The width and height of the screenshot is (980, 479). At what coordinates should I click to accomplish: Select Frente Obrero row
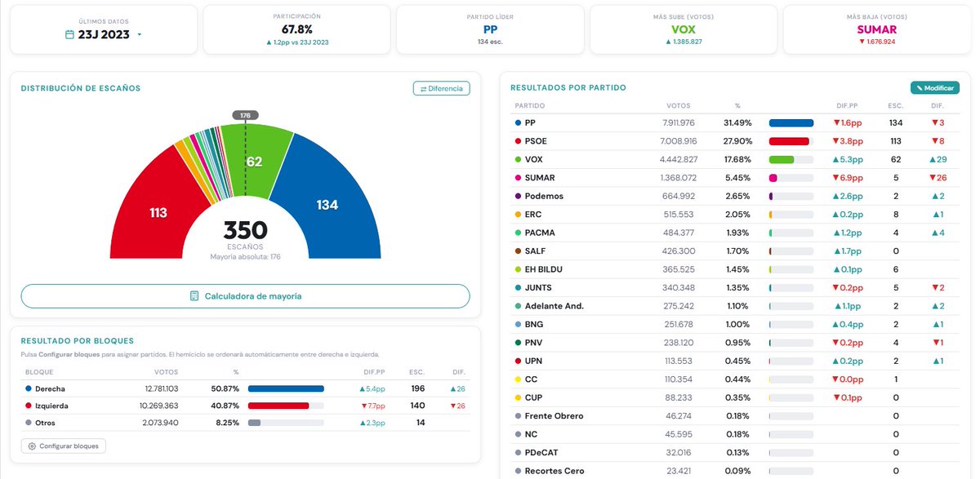[x=735, y=416]
